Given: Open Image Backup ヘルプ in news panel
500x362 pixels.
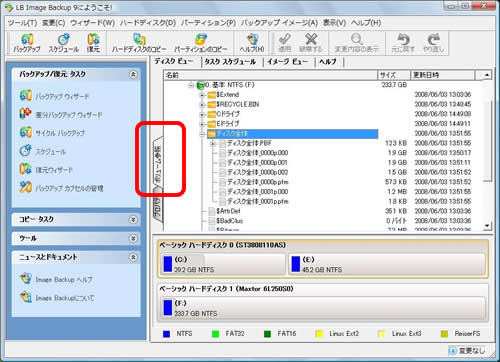Looking at the screenshot, I should [x=56, y=279].
